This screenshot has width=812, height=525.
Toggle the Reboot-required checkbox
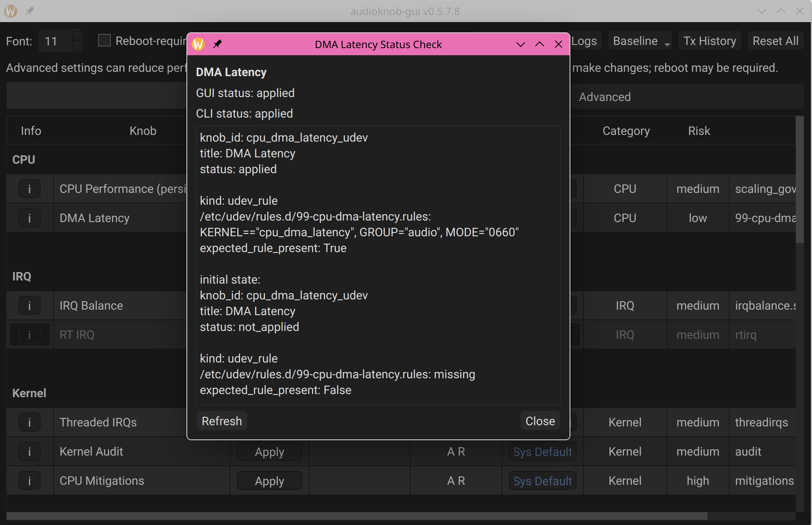(104, 41)
